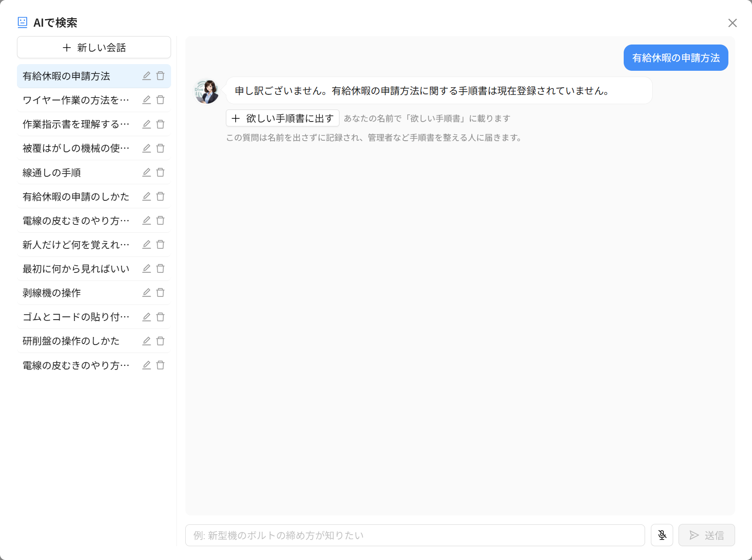The width and height of the screenshot is (752, 560).
Task: Delete the 有給休暇の申請方法 conversation
Action: coord(160,76)
